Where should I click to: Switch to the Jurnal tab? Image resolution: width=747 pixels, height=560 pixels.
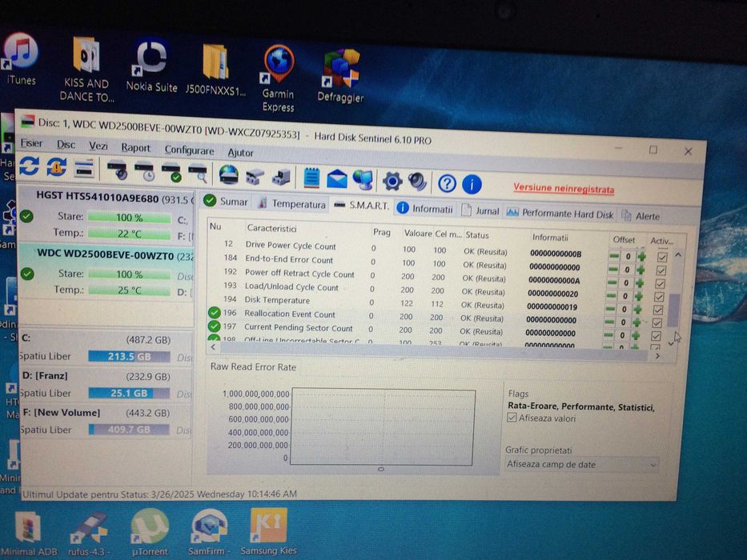480,210
